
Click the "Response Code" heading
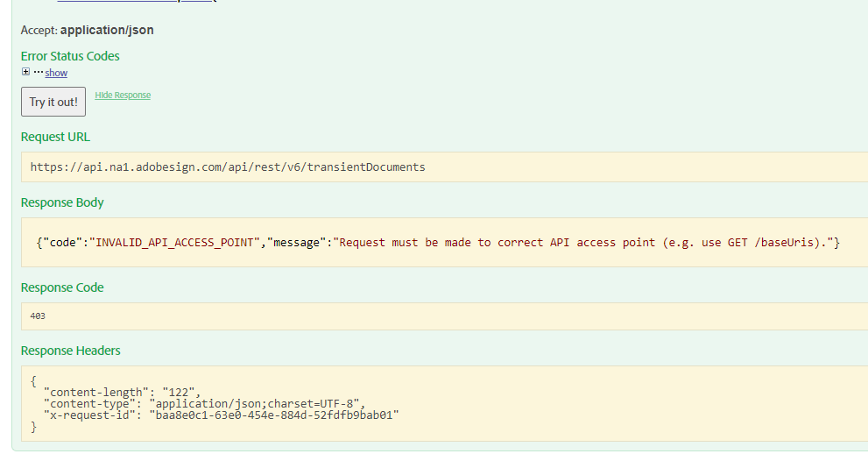tap(62, 287)
